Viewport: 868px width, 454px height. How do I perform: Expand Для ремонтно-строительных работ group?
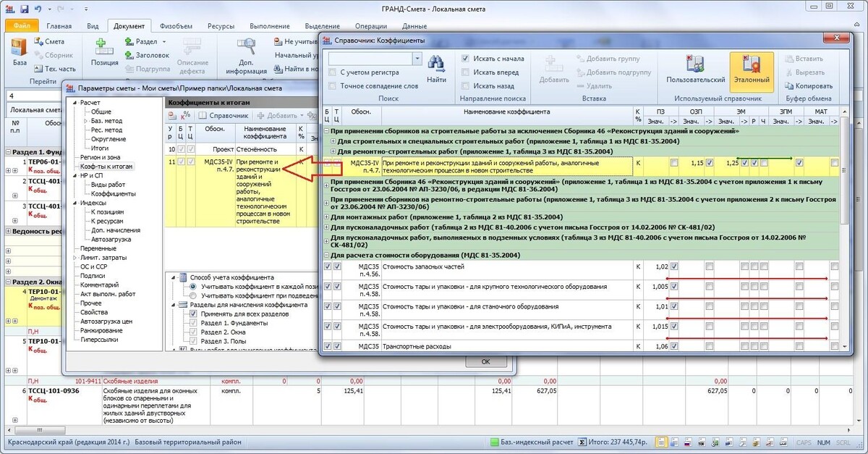click(333, 151)
